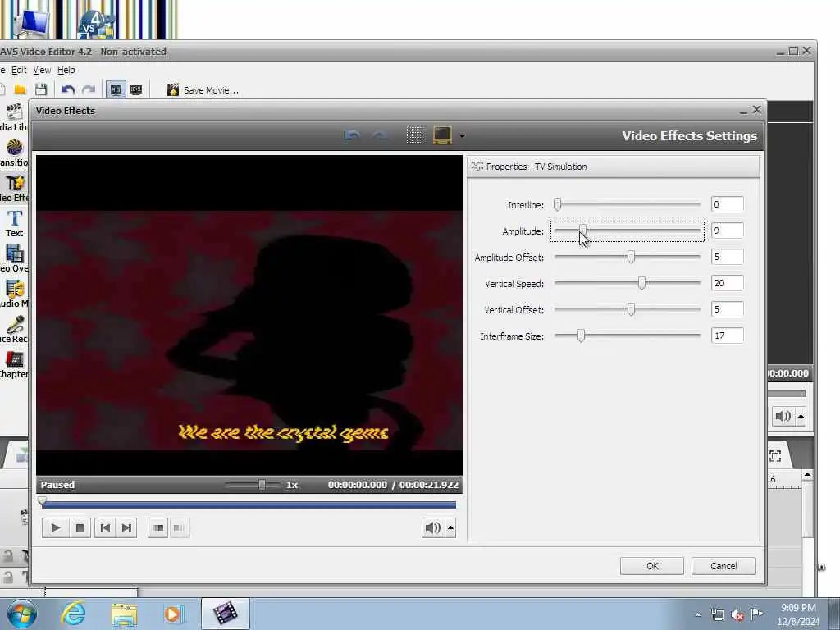840x630 pixels.
Task: Stop the preview playback
Action: point(80,527)
